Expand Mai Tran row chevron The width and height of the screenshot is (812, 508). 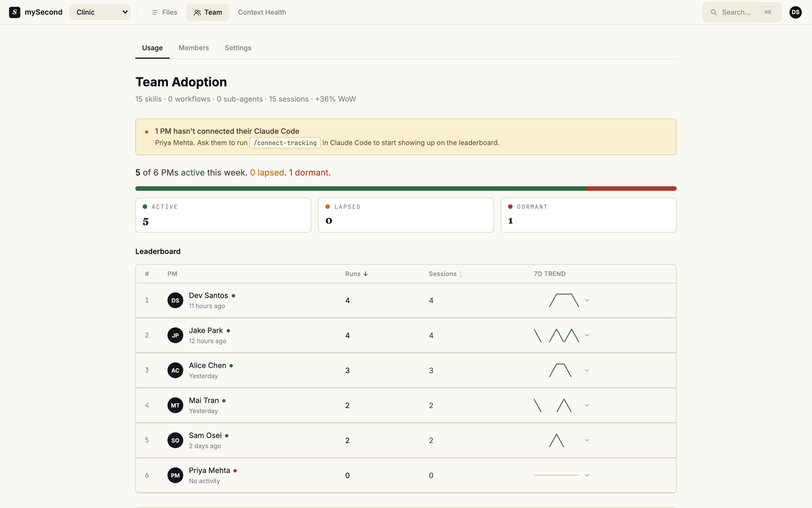(x=587, y=405)
